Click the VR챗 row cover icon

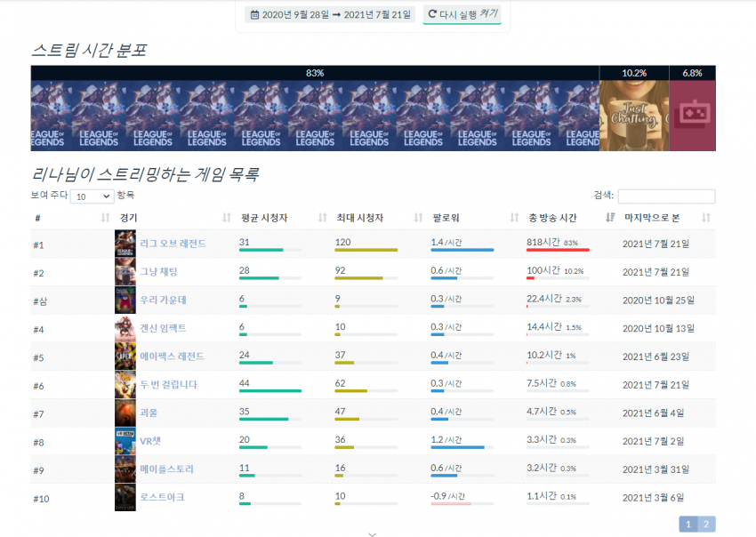tap(125, 441)
